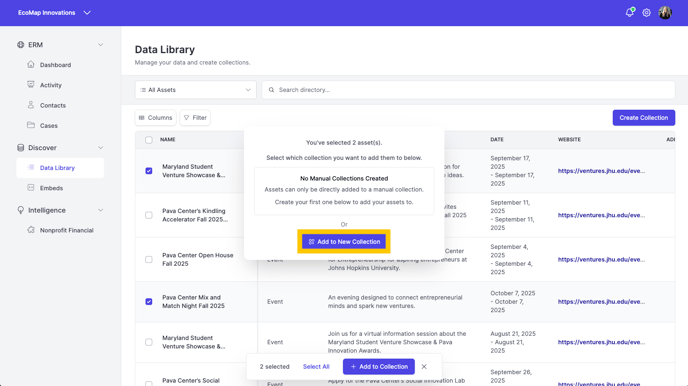The image size is (688, 386).
Task: Click the Select All link in the selection bar
Action: pos(316,367)
